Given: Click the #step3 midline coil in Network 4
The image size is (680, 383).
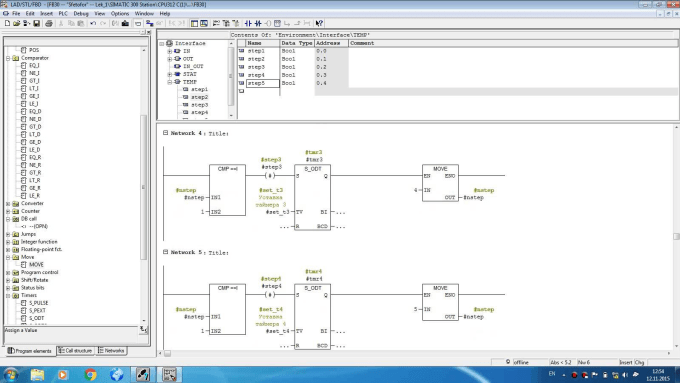Looking at the screenshot, I should (x=270, y=176).
